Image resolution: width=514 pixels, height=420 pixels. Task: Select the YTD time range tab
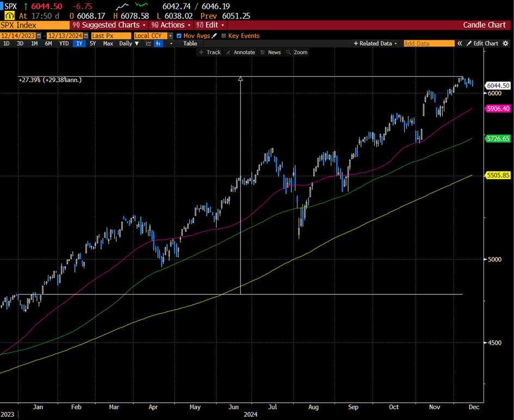64,43
